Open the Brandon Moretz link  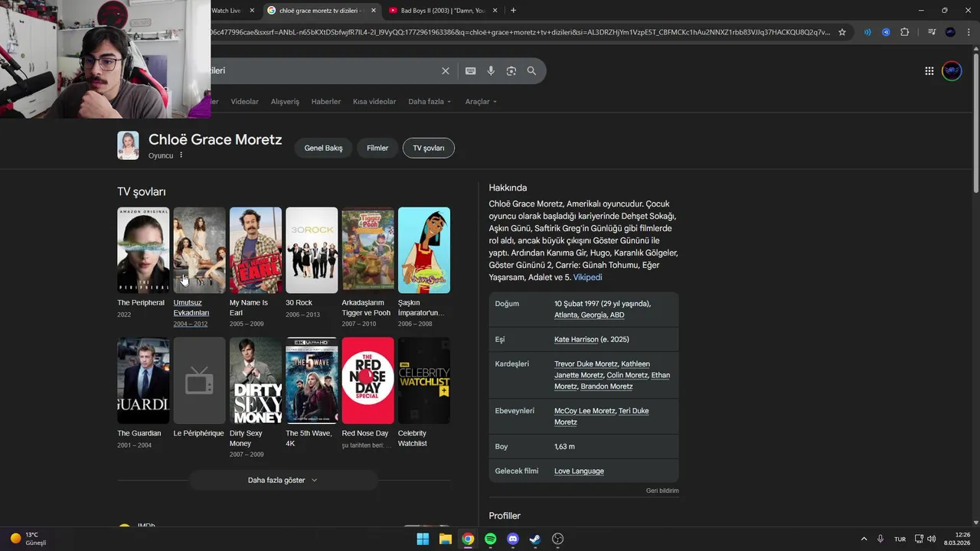pos(606,386)
